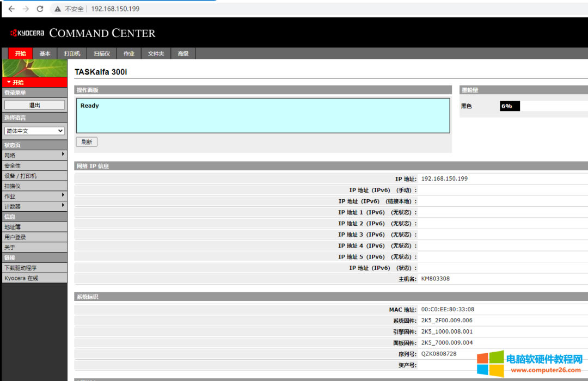The width and height of the screenshot is (588, 381).
Task: Click the browser forward arrow
Action: coord(26,9)
